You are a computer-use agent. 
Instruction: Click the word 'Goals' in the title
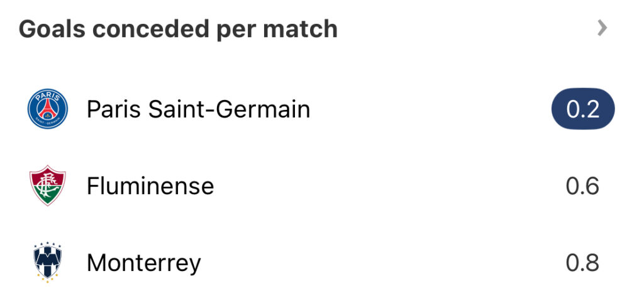tap(52, 29)
